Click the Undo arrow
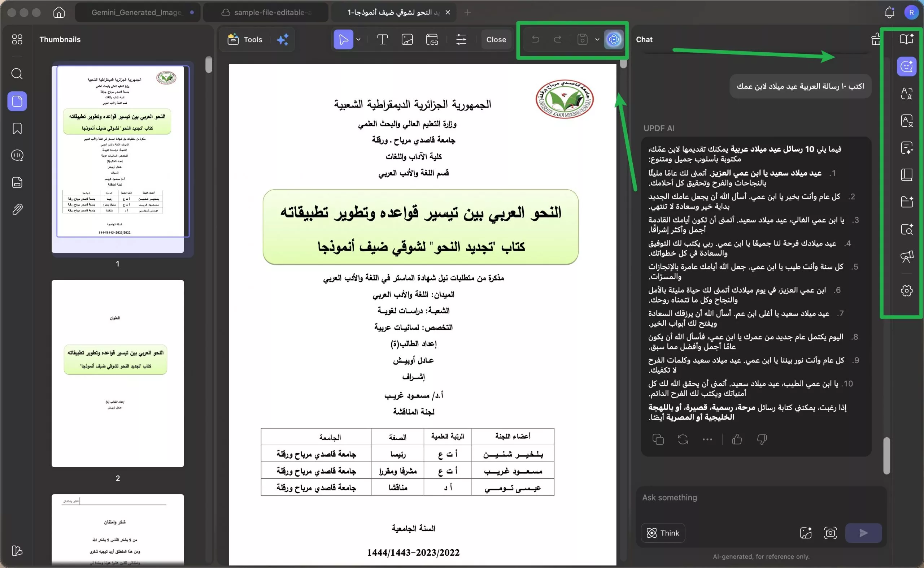This screenshot has height=568, width=924. click(535, 39)
